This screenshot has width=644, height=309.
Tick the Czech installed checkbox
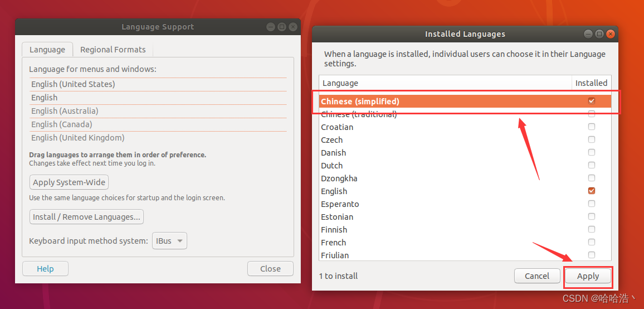(x=592, y=139)
